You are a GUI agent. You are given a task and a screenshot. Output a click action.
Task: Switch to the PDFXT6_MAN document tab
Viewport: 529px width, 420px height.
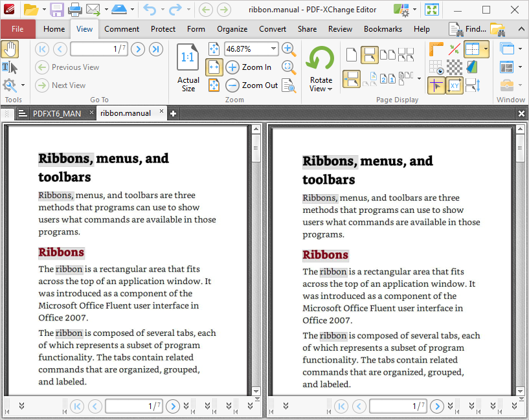(57, 113)
